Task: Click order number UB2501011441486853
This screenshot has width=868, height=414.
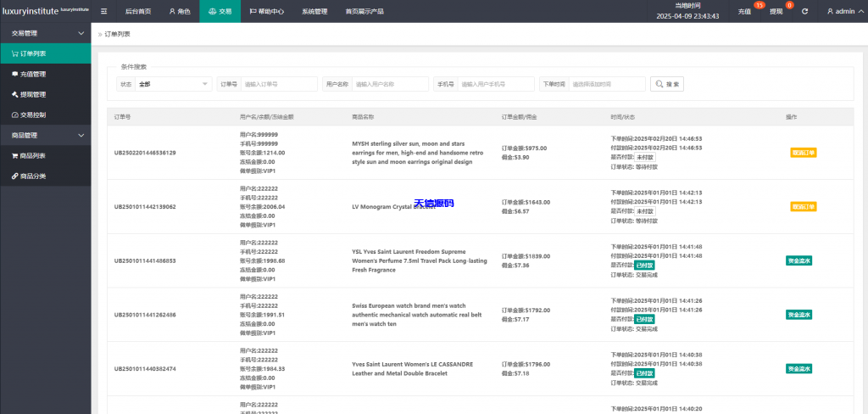Action: pos(145,260)
